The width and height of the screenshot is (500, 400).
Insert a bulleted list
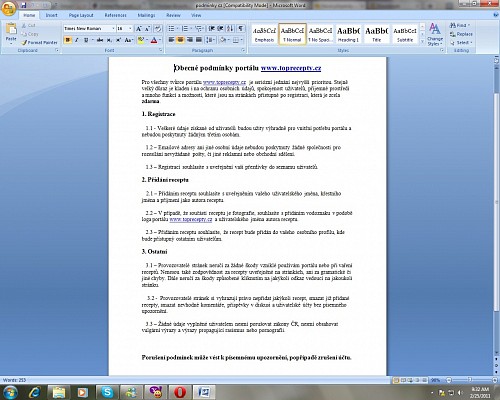click(171, 29)
